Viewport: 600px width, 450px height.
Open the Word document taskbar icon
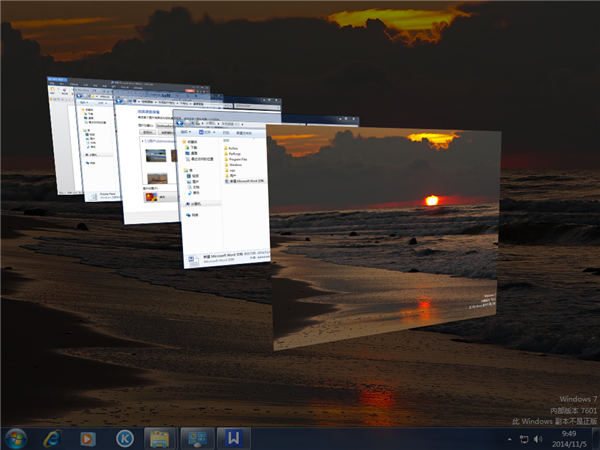click(232, 438)
